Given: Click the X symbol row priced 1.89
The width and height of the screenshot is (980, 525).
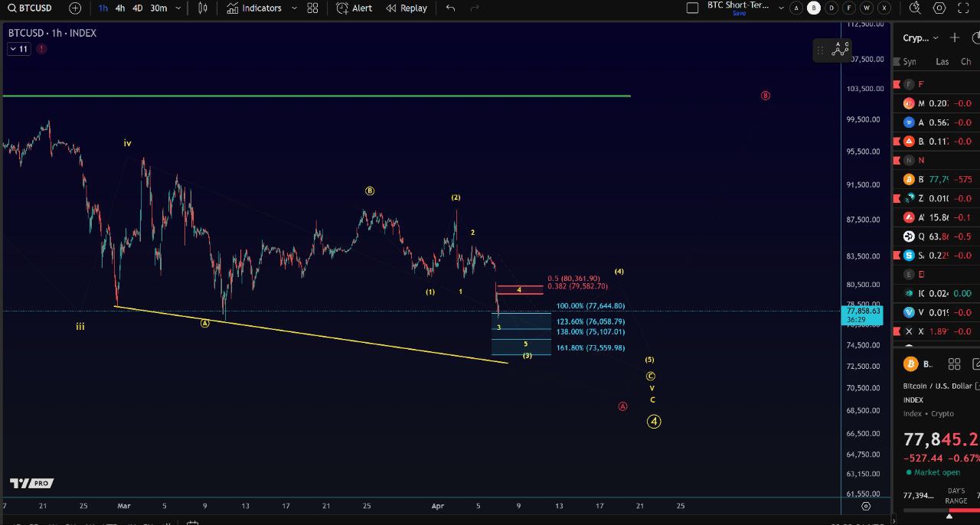Looking at the screenshot, I should click(x=937, y=331).
